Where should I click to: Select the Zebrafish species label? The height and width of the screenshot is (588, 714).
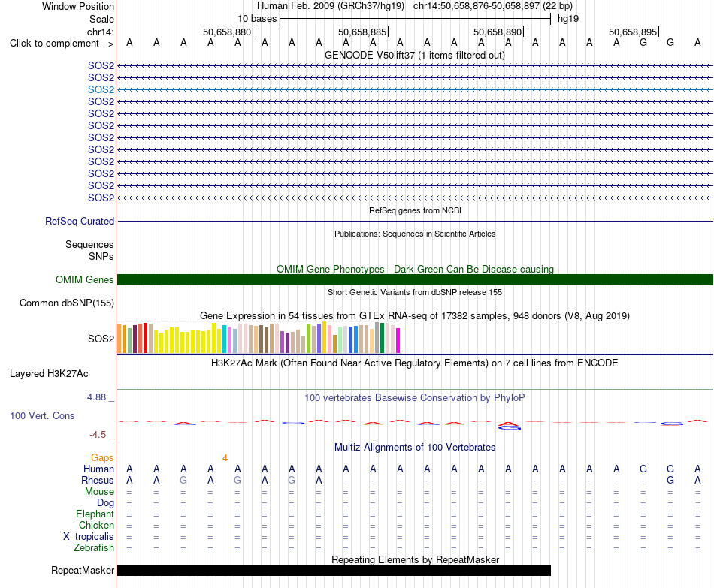[x=94, y=548]
